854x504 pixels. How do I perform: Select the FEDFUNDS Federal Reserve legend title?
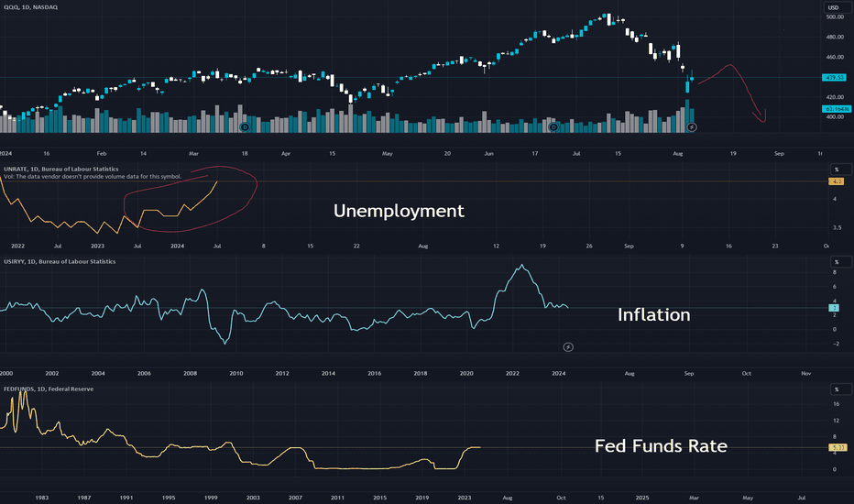(49, 389)
